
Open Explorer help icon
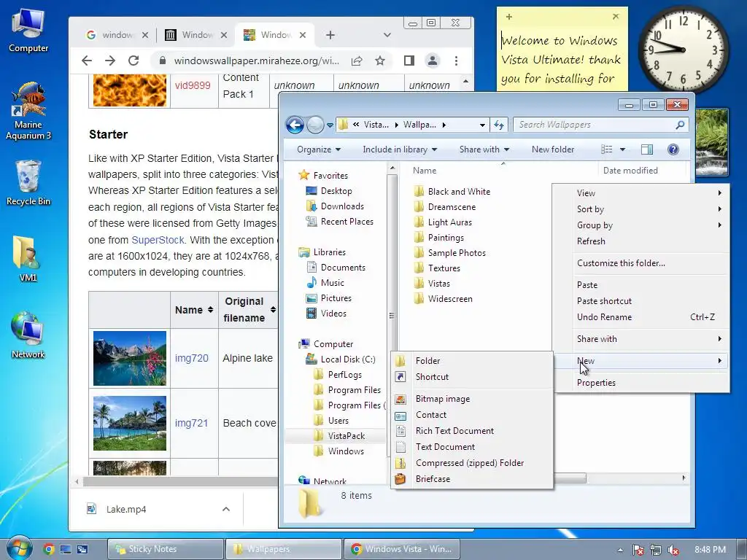[673, 149]
